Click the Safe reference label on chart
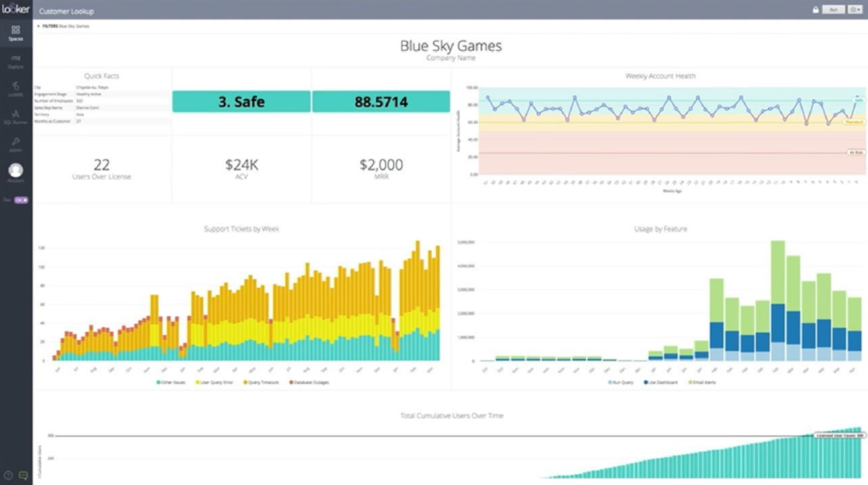Screen dimensions: 868x485 pos(859,99)
